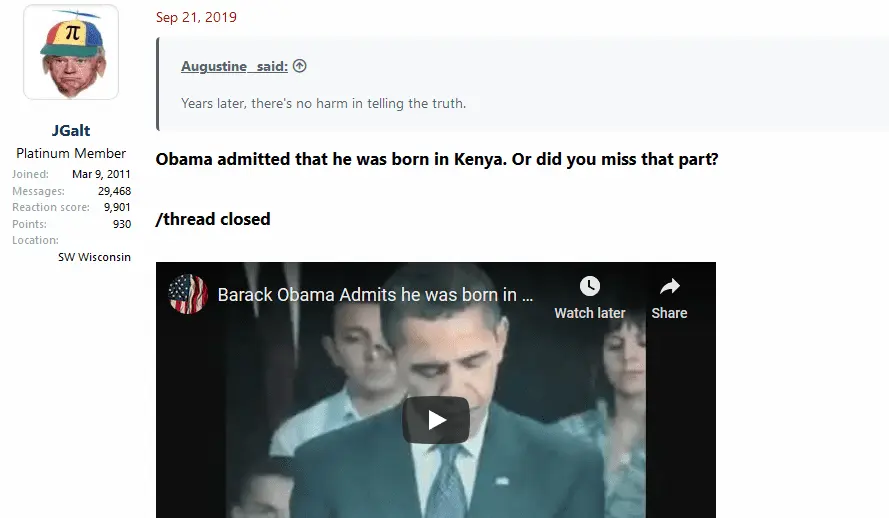Click the /thread closed text
Screen dimensions: 889x518
coord(213,219)
